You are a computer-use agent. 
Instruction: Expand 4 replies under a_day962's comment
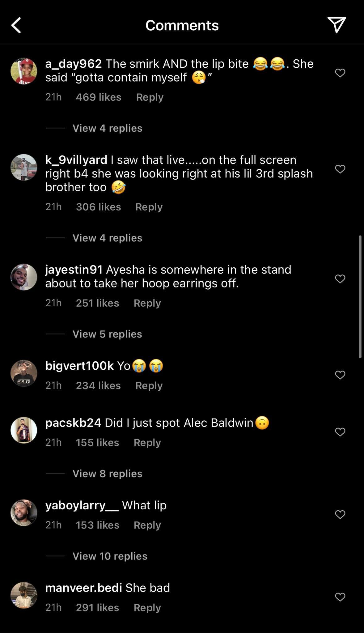(107, 128)
